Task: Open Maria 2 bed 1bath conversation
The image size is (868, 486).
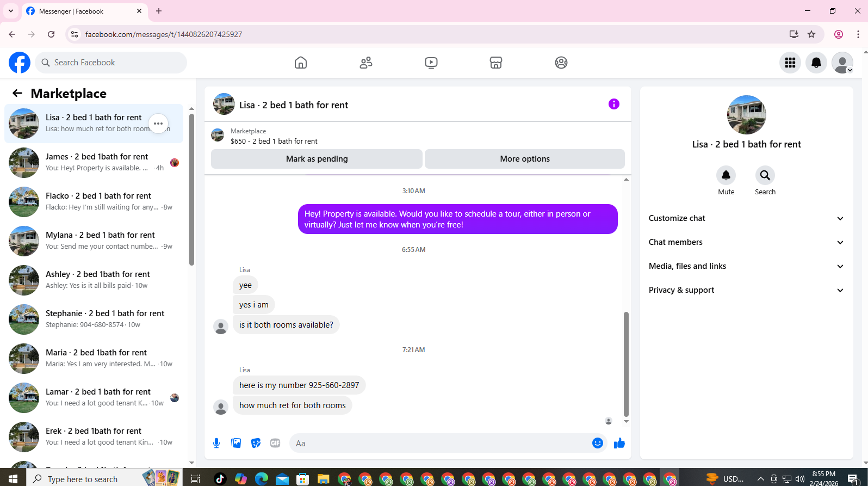Action: click(x=94, y=359)
